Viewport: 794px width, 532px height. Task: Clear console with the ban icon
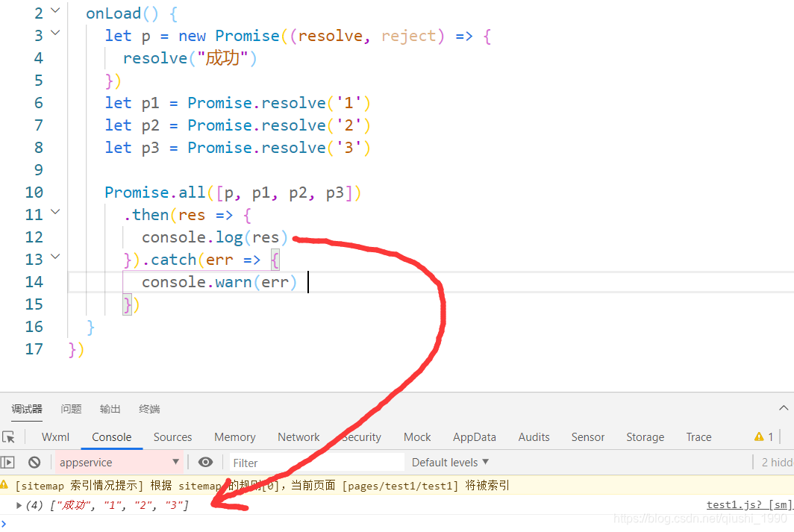pos(34,462)
